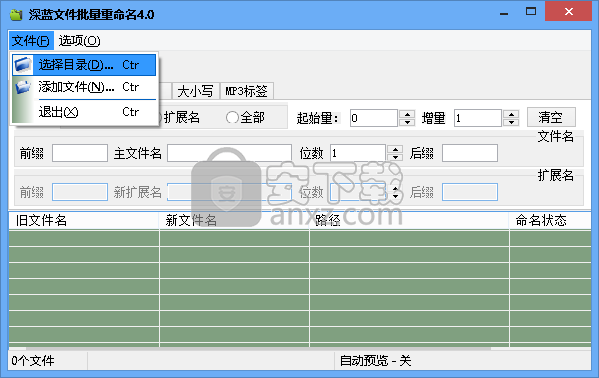Select the 全部 radio button
This screenshot has width=599, height=378.
245,117
